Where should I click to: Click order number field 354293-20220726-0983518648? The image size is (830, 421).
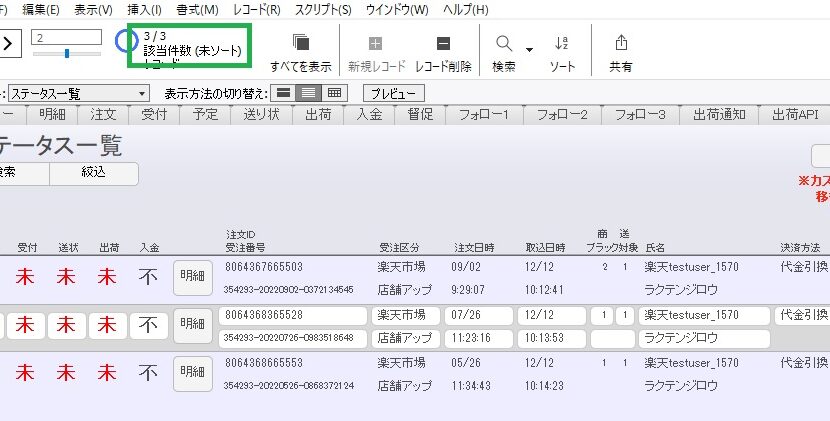tap(293, 339)
